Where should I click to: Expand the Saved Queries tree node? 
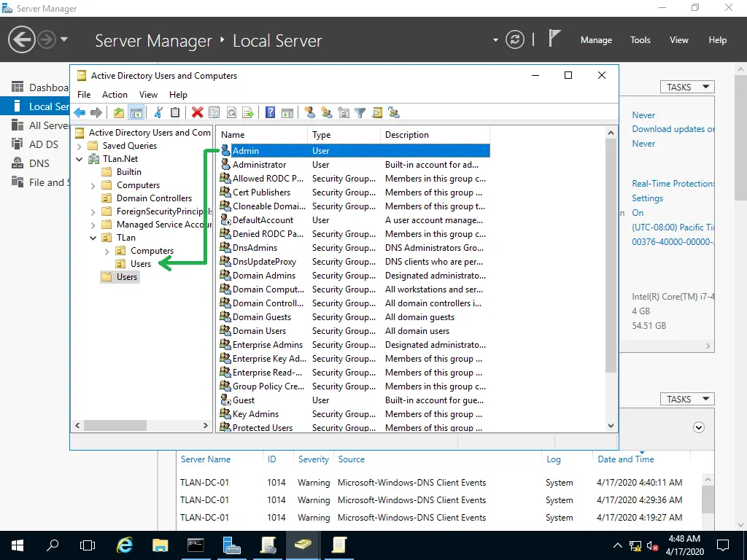click(80, 146)
